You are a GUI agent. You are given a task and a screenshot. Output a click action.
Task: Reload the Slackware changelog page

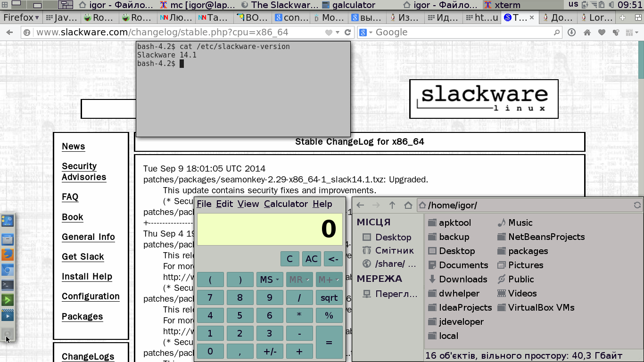[348, 33]
